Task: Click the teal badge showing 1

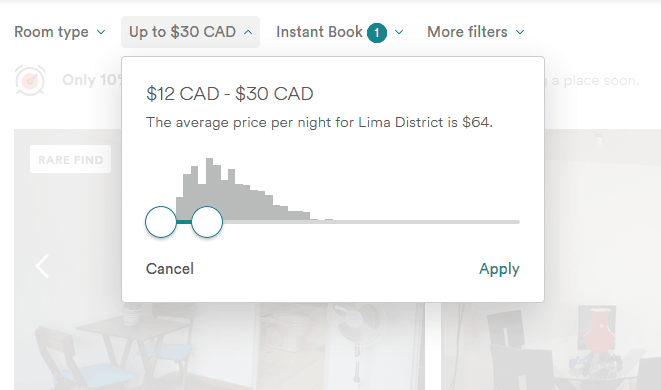Action: click(x=377, y=32)
